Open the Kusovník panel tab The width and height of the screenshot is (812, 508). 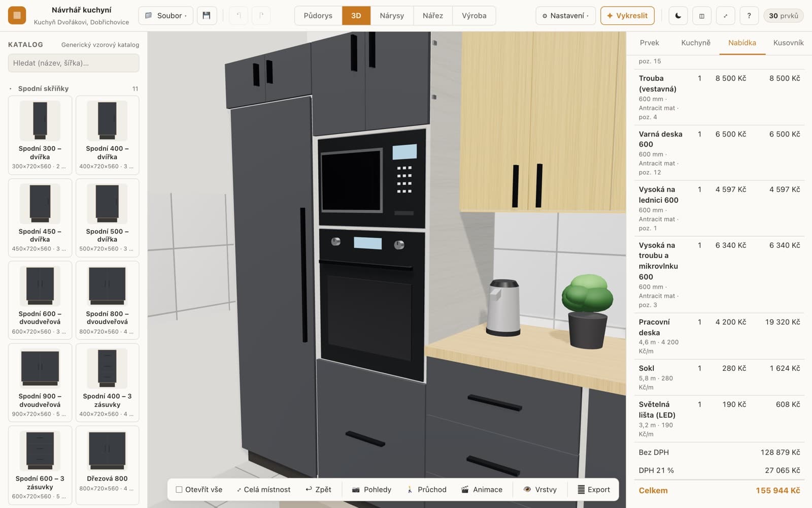click(788, 43)
